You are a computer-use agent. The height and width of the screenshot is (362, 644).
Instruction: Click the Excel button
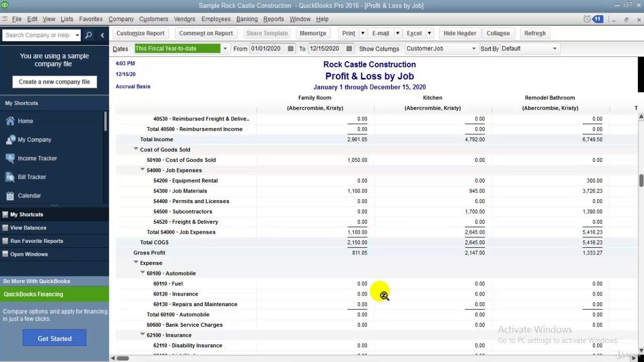414,33
